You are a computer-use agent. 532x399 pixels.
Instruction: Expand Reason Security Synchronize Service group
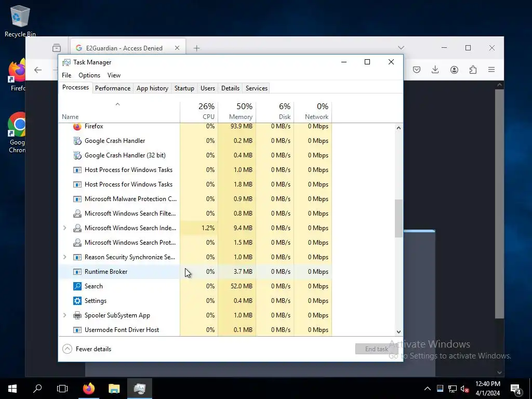pos(65,257)
